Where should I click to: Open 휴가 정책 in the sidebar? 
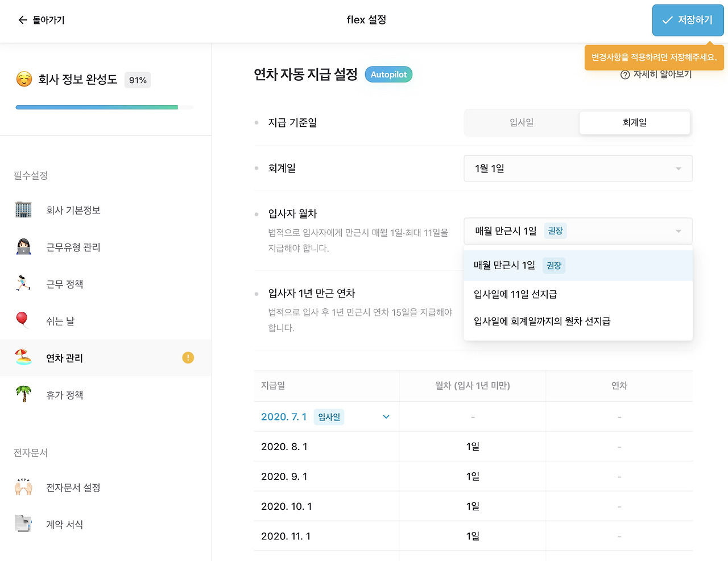coord(106,395)
